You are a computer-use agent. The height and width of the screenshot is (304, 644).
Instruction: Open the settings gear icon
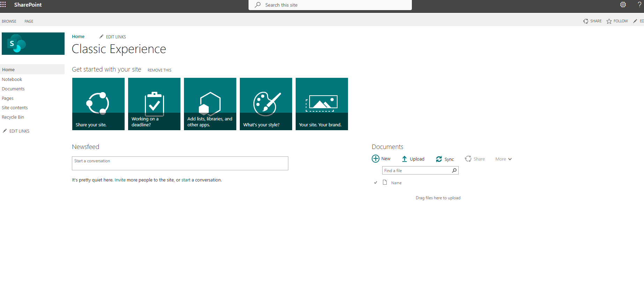(623, 5)
